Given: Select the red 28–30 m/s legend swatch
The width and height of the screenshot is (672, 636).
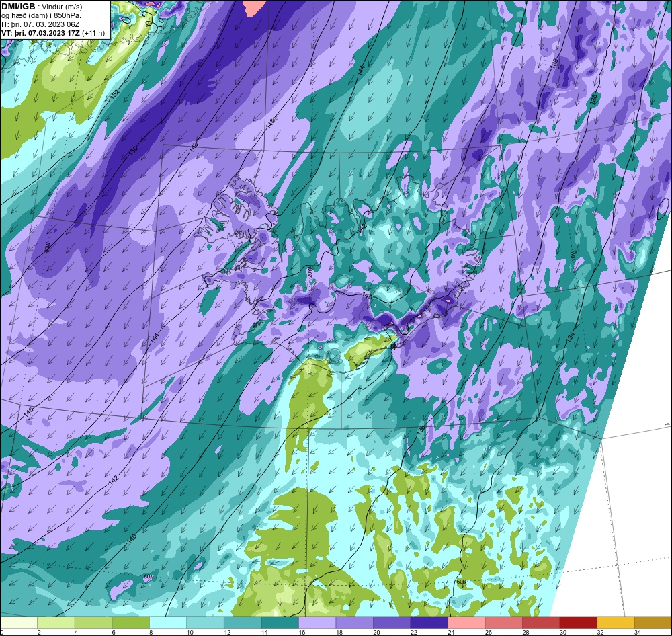Looking at the screenshot, I should tap(541, 623).
